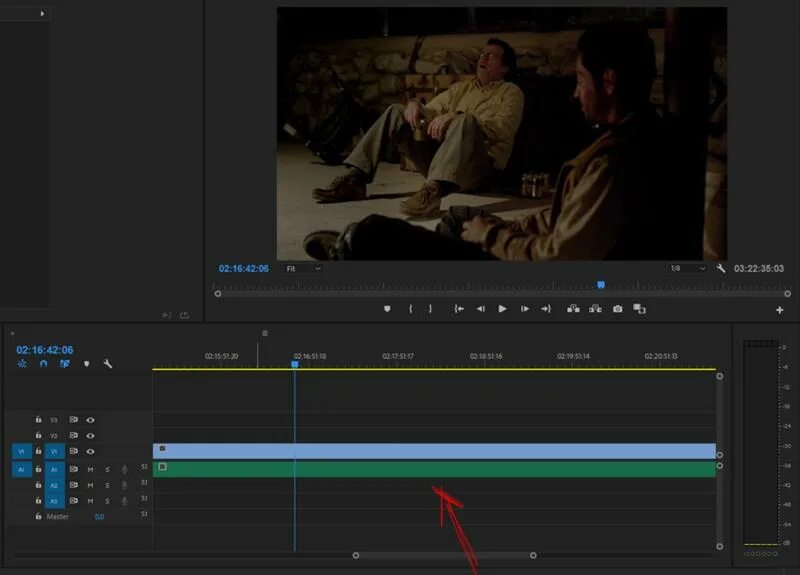Toggle sync lock on track V2
The image size is (800, 575).
coord(73,435)
